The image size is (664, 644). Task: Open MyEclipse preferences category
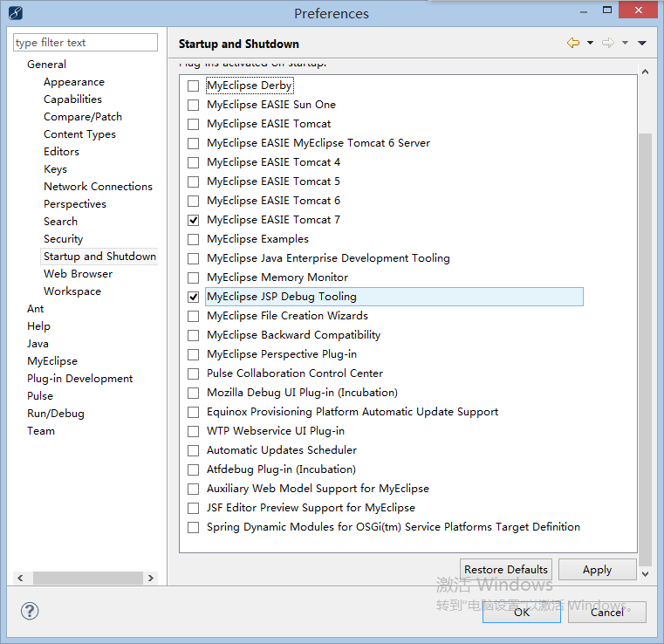[x=52, y=361]
